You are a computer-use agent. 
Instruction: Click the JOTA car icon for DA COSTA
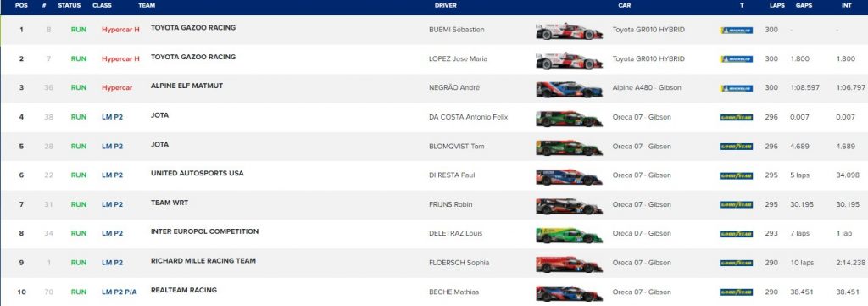click(x=569, y=119)
